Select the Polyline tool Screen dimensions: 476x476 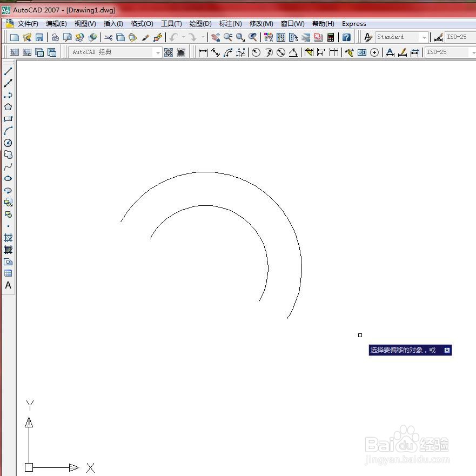click(x=8, y=95)
